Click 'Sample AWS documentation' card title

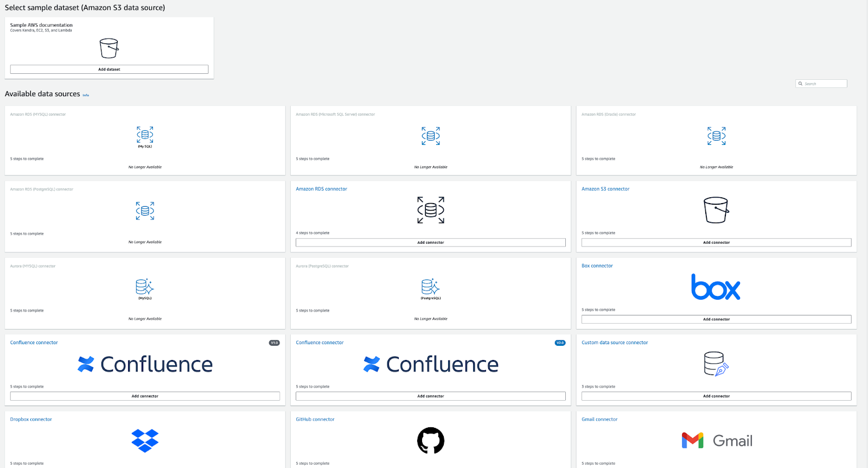point(41,25)
